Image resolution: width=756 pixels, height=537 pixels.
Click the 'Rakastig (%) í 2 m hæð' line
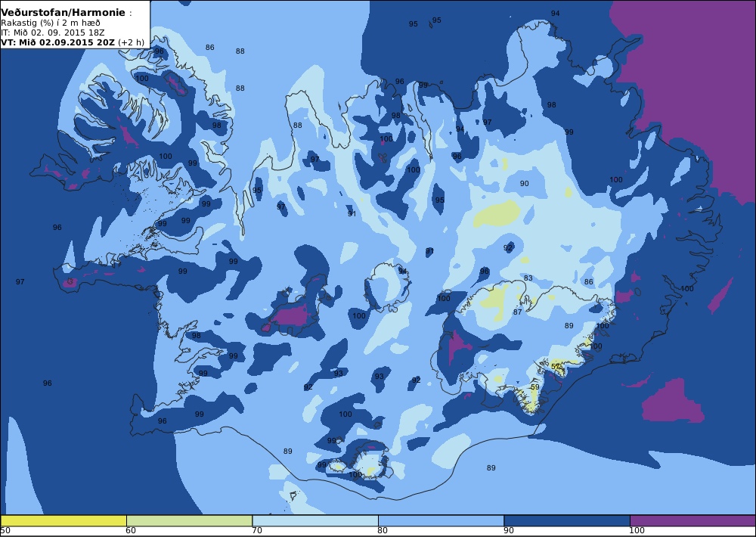51,23
